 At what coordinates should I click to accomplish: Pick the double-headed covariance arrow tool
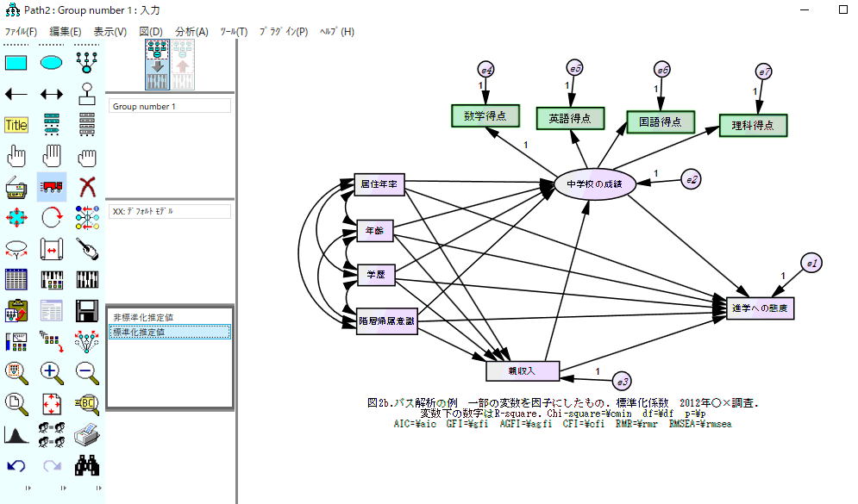click(x=52, y=93)
